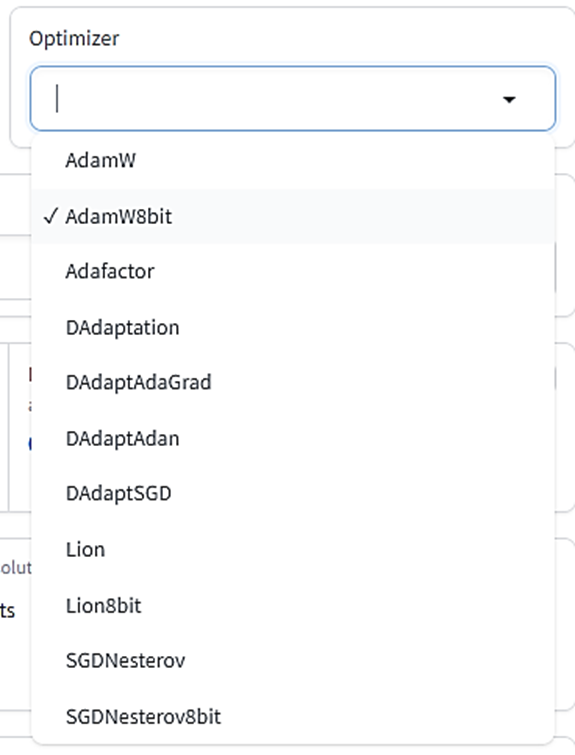Screen dimensions: 575x755
Task: Click the checkmark beside AdamW8bit
Action: [51, 216]
